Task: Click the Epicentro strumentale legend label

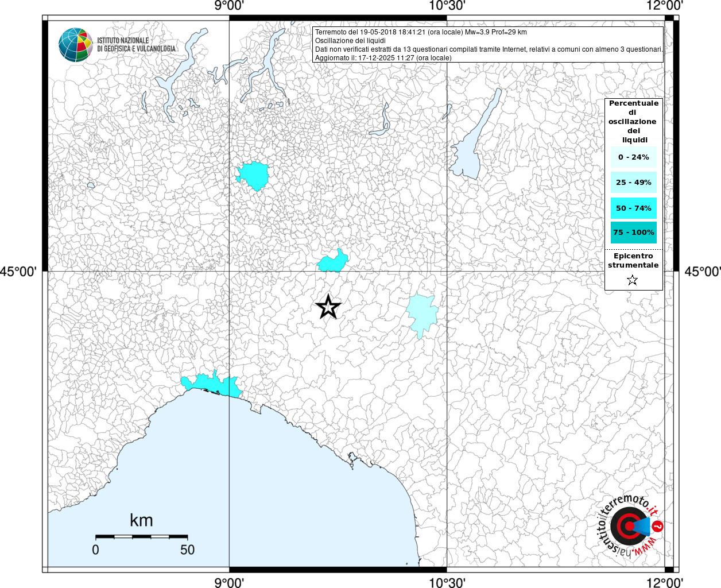Action: 633,261
